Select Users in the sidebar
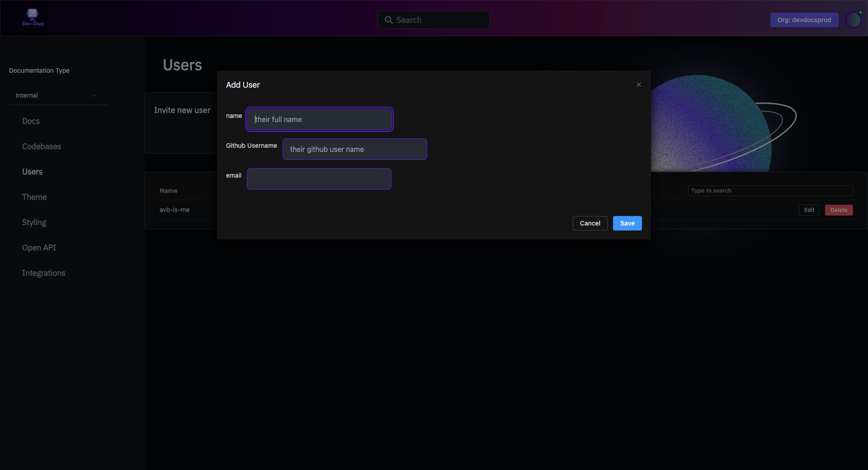868x470 pixels. (x=32, y=172)
